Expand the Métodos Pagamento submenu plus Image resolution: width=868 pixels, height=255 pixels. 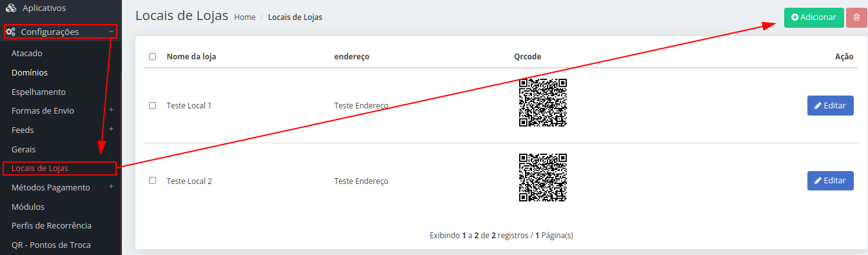(x=111, y=187)
